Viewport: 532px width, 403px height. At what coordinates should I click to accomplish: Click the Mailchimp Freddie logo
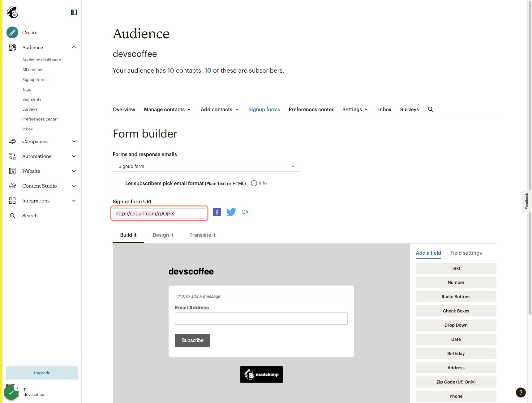point(12,12)
